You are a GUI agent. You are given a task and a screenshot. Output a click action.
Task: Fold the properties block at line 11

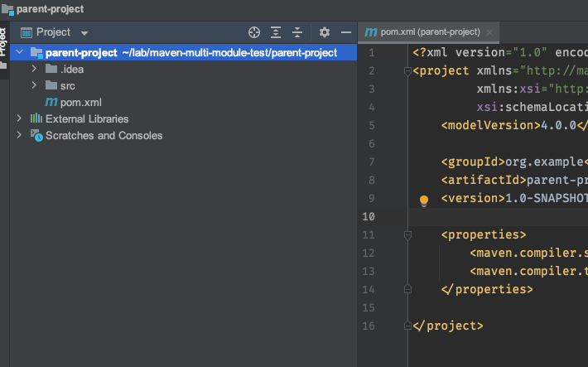tap(407, 235)
